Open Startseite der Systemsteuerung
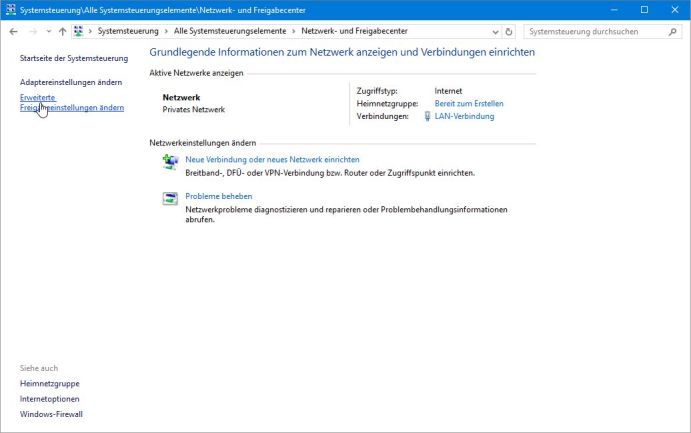691x433 pixels. click(74, 58)
